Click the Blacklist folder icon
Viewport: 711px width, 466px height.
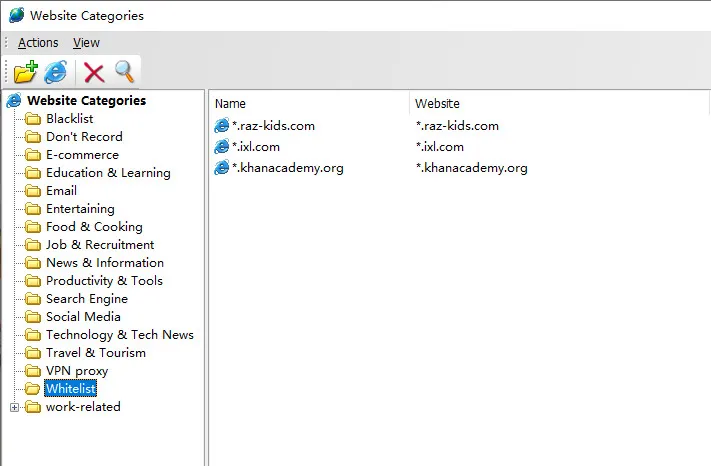click(x=33, y=119)
